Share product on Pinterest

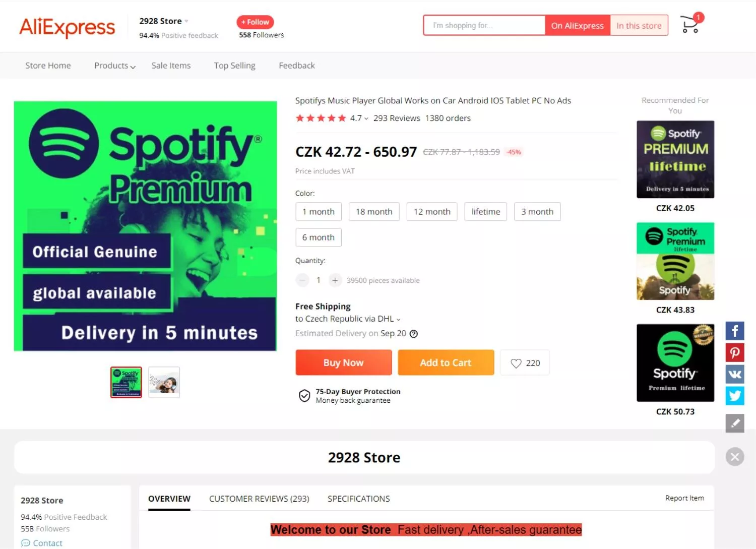(x=735, y=352)
